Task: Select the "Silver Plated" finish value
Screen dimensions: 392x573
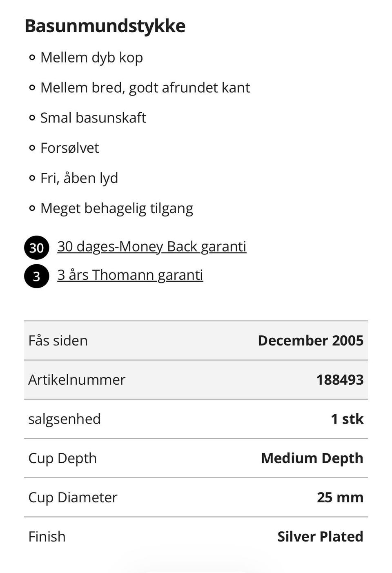Action: coord(320,537)
